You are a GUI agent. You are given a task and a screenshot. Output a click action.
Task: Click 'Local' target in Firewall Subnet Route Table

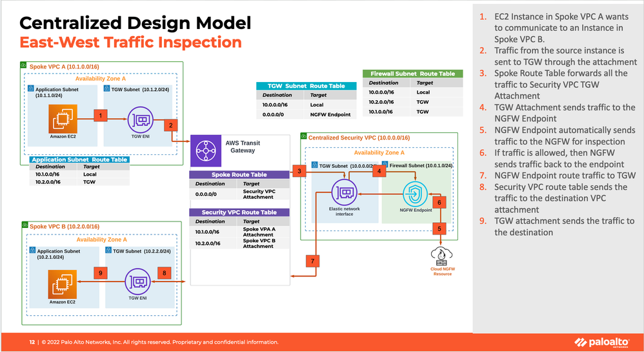tap(423, 92)
